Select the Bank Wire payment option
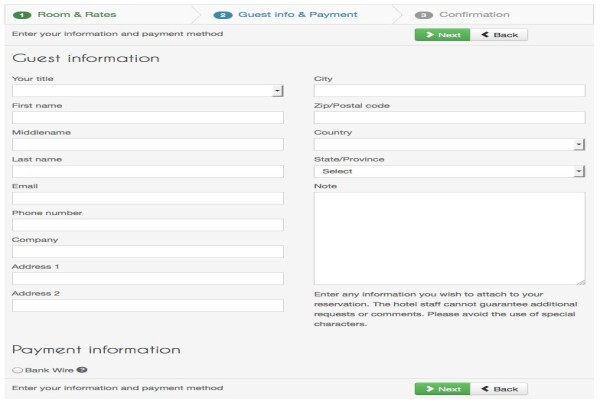 (17, 370)
